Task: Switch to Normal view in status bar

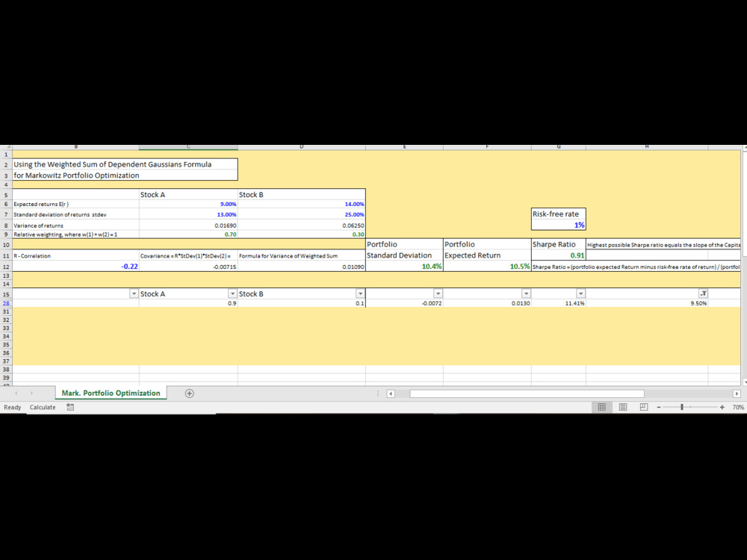Action: click(601, 407)
